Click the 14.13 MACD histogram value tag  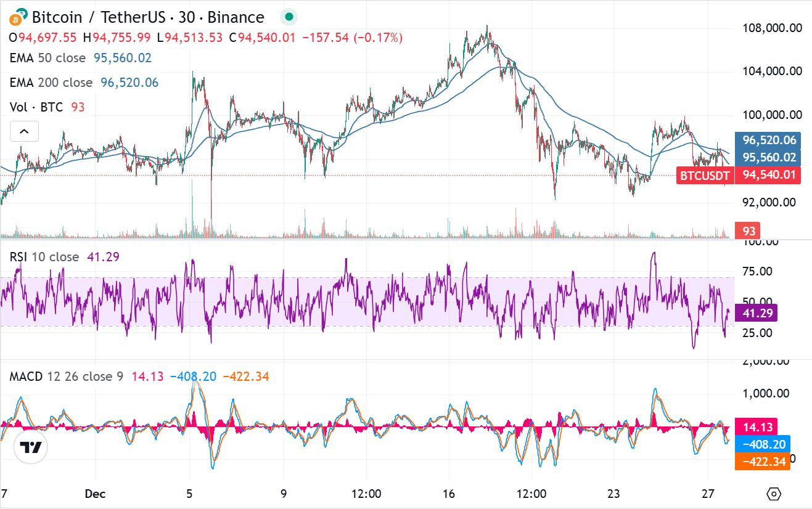coord(757,426)
